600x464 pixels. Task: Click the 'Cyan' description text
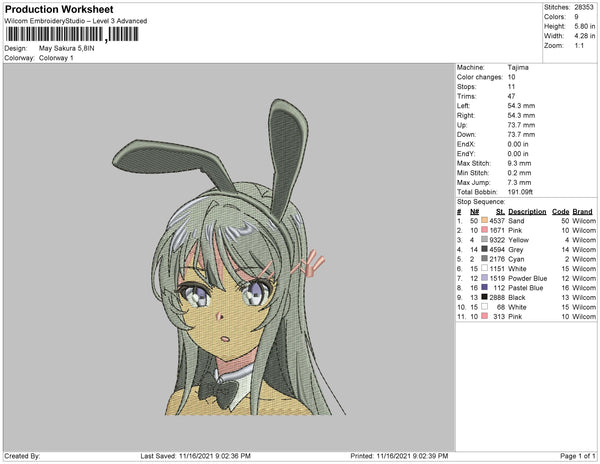click(x=516, y=259)
